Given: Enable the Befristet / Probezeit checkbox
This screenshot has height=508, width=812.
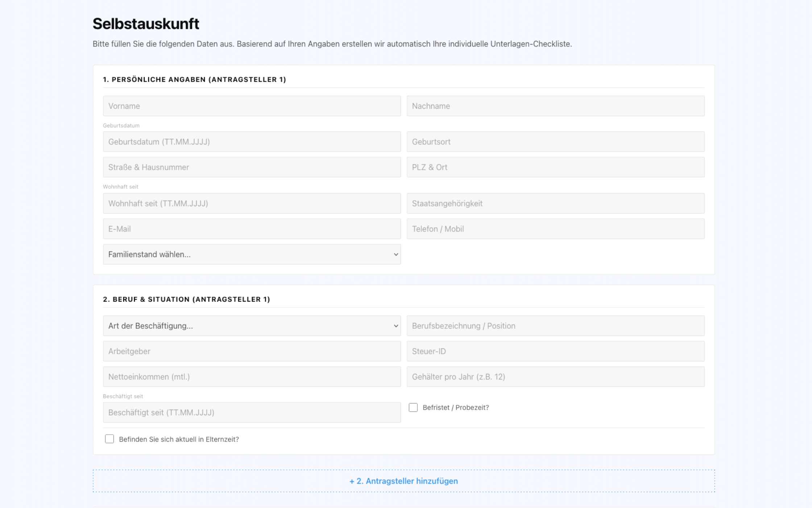Looking at the screenshot, I should coord(413,408).
